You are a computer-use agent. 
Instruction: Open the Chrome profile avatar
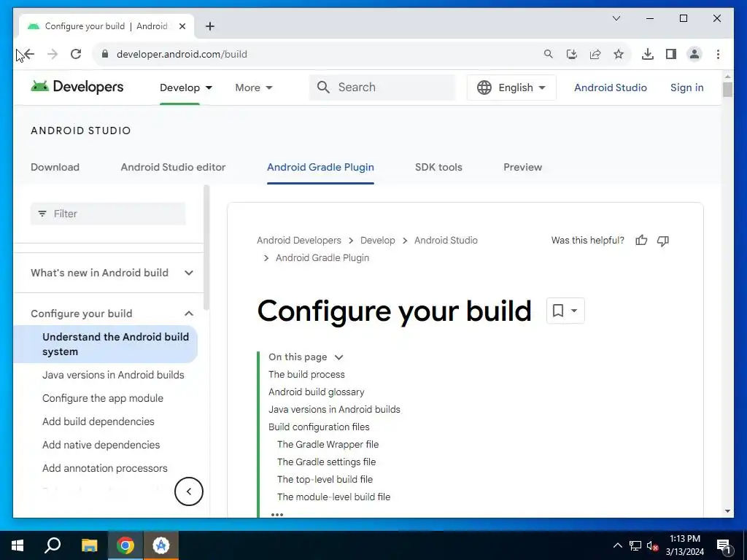(x=694, y=54)
